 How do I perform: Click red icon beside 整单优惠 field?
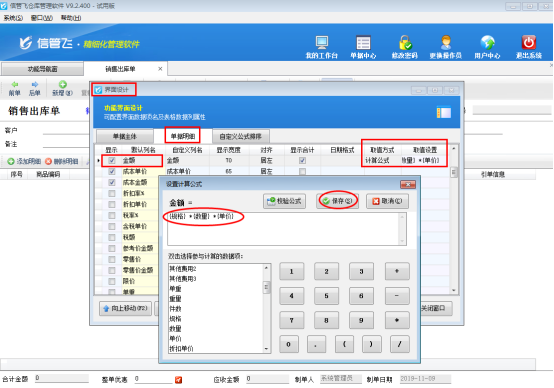click(x=178, y=380)
